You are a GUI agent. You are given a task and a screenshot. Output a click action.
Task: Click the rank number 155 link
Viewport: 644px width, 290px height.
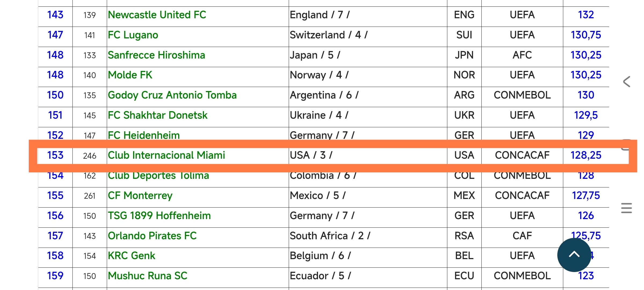[x=55, y=195]
